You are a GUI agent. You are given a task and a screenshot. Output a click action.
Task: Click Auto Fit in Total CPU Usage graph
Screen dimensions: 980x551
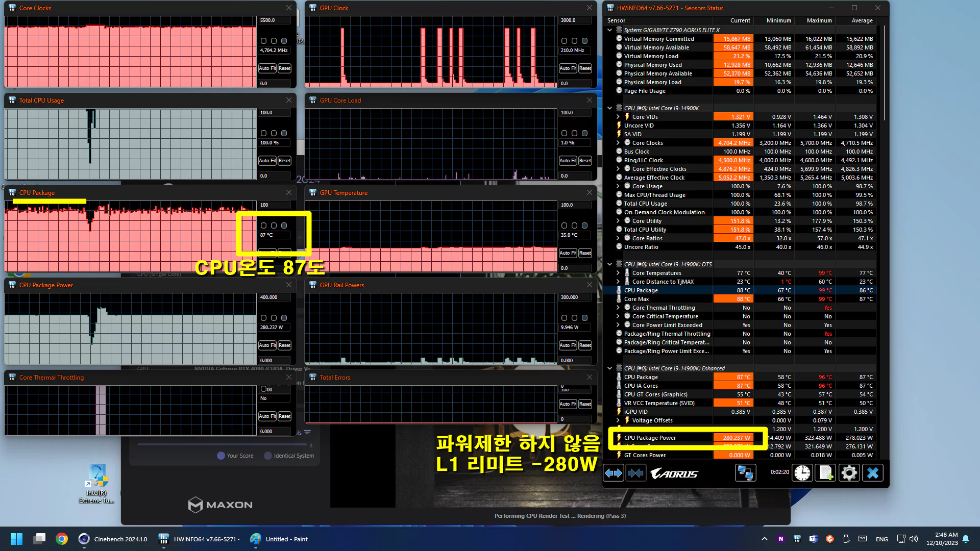(x=267, y=161)
